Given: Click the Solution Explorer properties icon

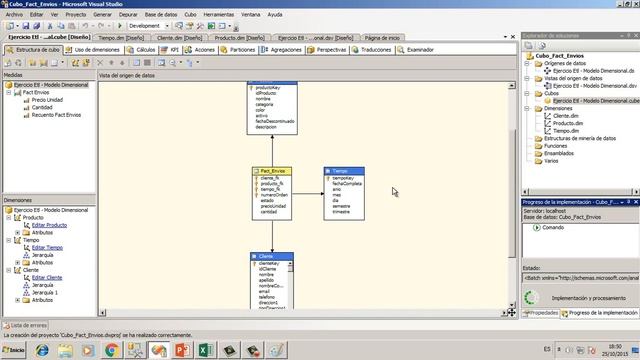Looking at the screenshot, I should pos(529,45).
